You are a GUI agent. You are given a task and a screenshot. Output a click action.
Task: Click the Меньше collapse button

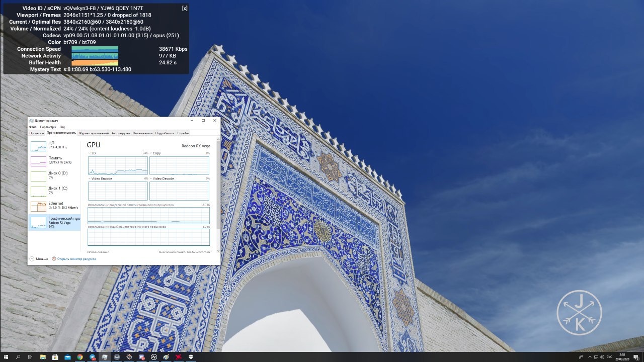pyautogui.click(x=39, y=259)
